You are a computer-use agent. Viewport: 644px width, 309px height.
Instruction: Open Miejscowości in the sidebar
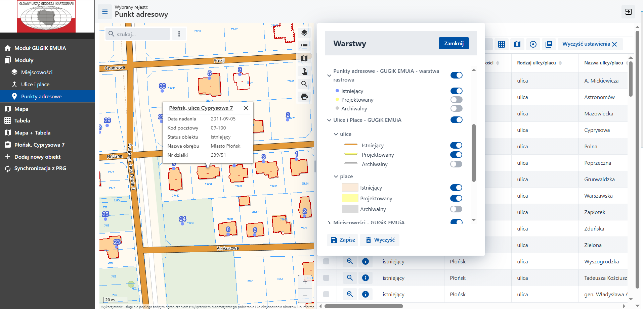click(37, 72)
